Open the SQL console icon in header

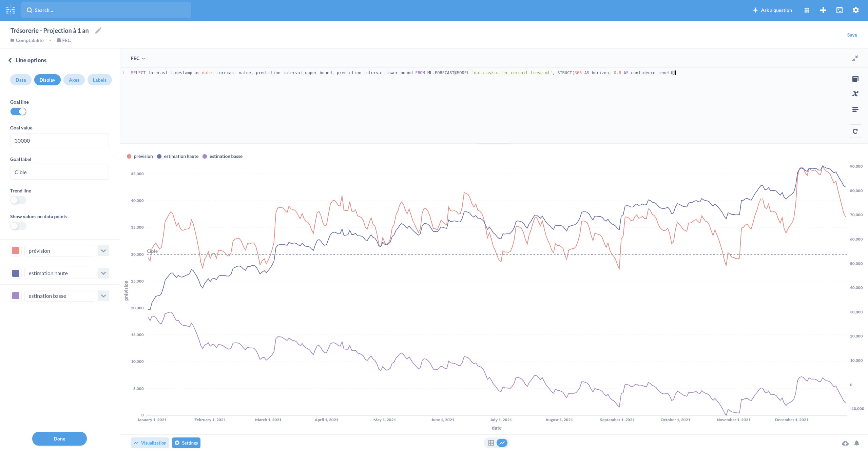point(840,10)
